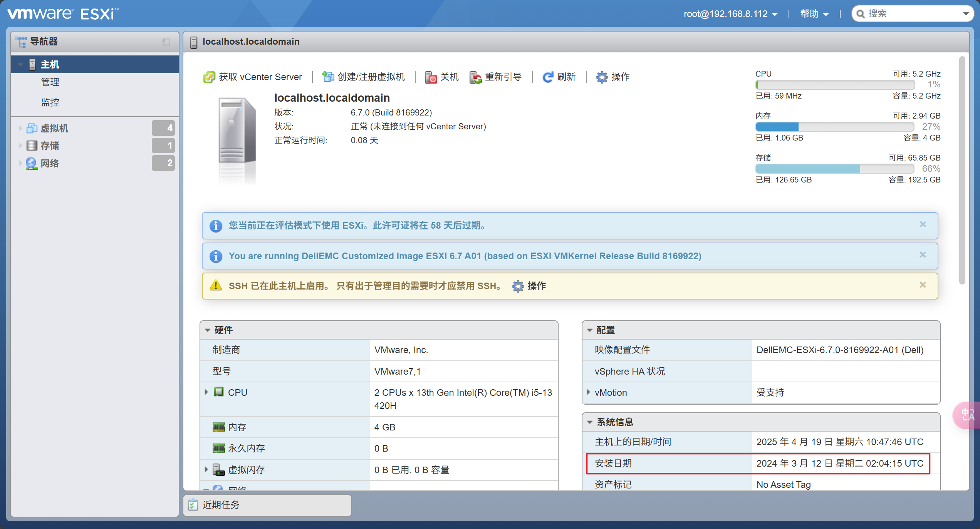Screen dimensions: 980x529
Task: Click the shut down host icon
Action: 430,77
